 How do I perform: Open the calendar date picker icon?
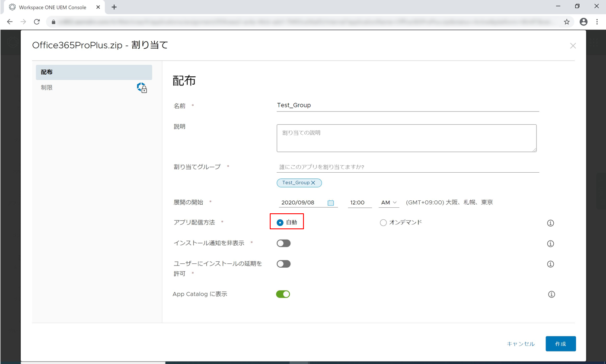331,203
